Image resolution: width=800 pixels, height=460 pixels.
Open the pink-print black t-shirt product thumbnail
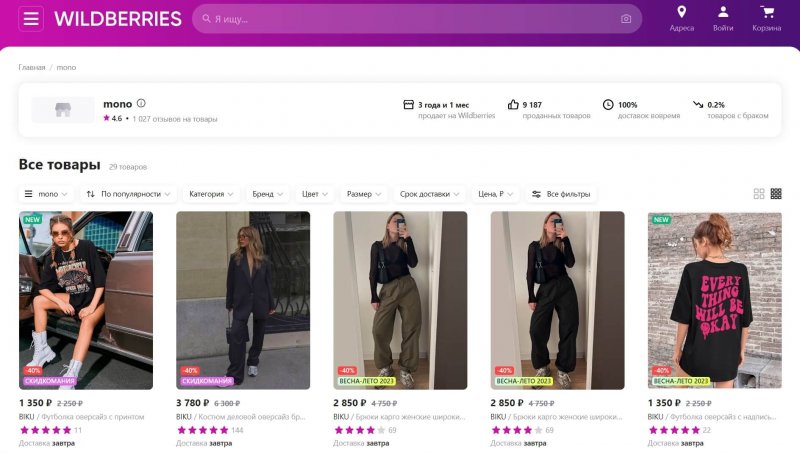(x=715, y=300)
